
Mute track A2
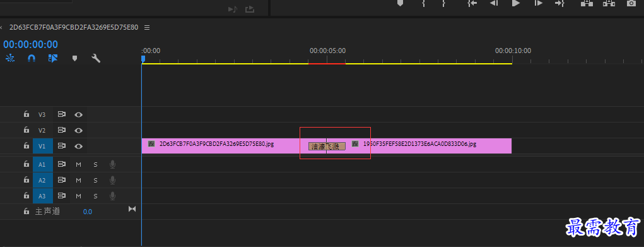pyautogui.click(x=78, y=180)
